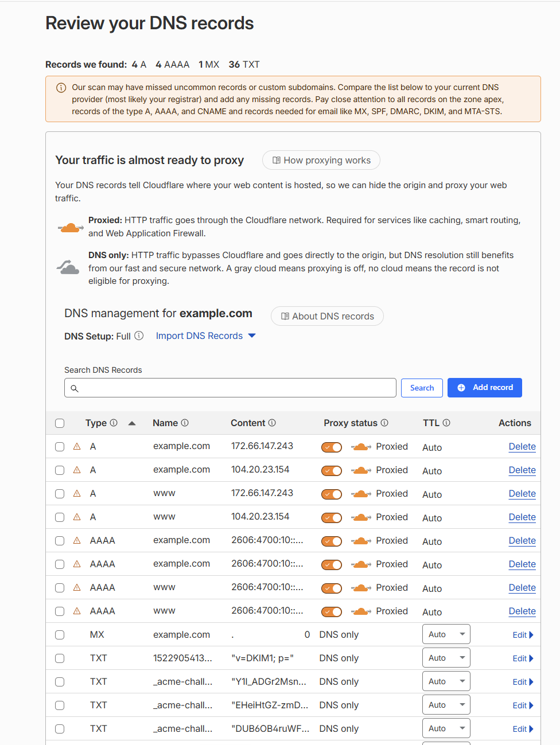Image resolution: width=560 pixels, height=745 pixels.
Task: Check the select-all checkbox in the table header
Action: (60, 423)
